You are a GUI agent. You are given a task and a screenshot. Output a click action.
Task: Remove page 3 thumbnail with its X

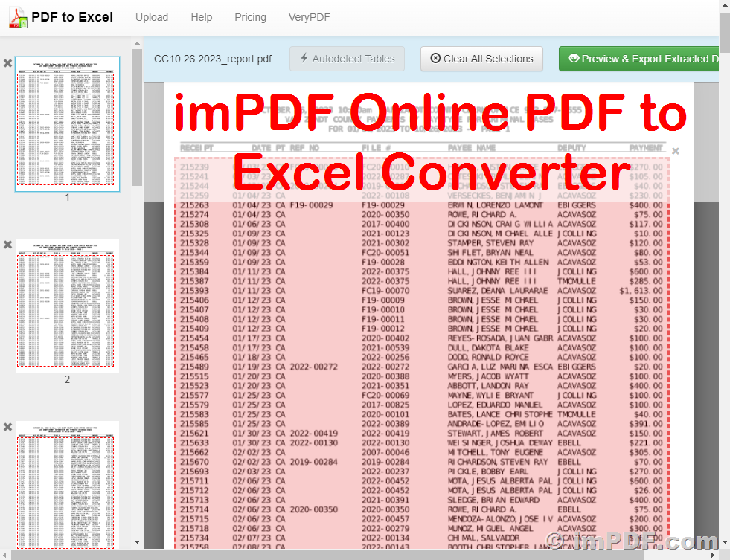coord(7,427)
